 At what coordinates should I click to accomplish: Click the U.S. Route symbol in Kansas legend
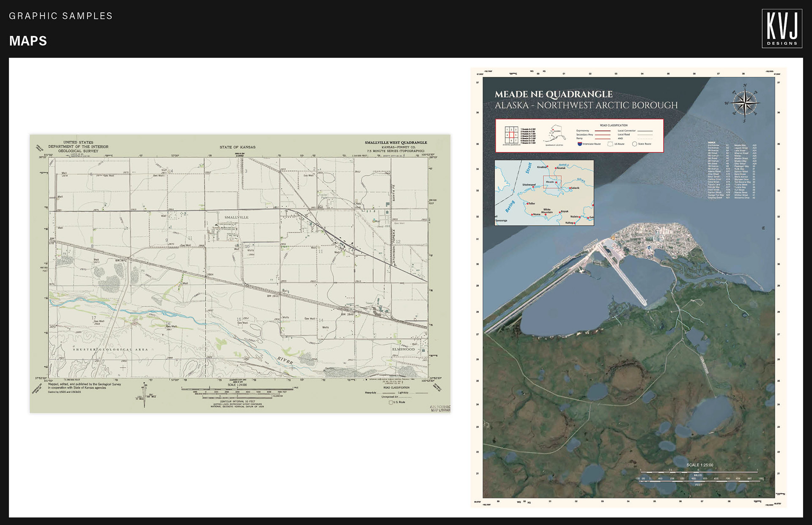pyautogui.click(x=391, y=402)
